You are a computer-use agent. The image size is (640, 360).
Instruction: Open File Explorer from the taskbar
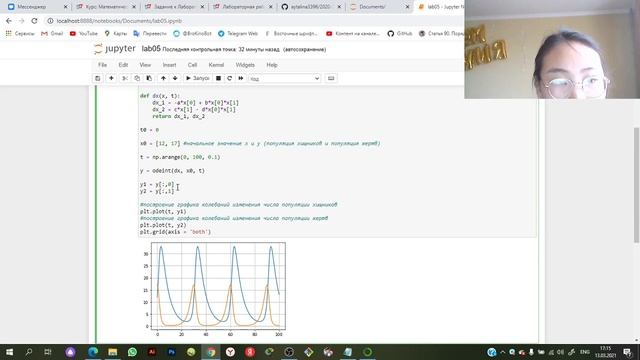[x=113, y=352]
